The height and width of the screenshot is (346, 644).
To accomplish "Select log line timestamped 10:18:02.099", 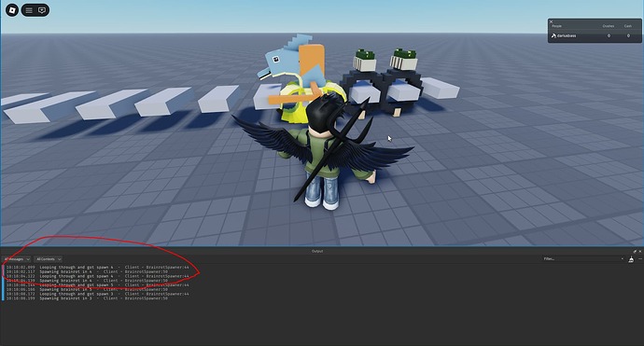I will 97,268.
